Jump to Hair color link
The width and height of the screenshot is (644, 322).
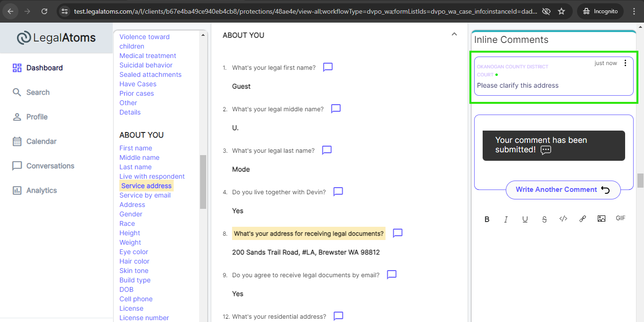[x=134, y=261]
